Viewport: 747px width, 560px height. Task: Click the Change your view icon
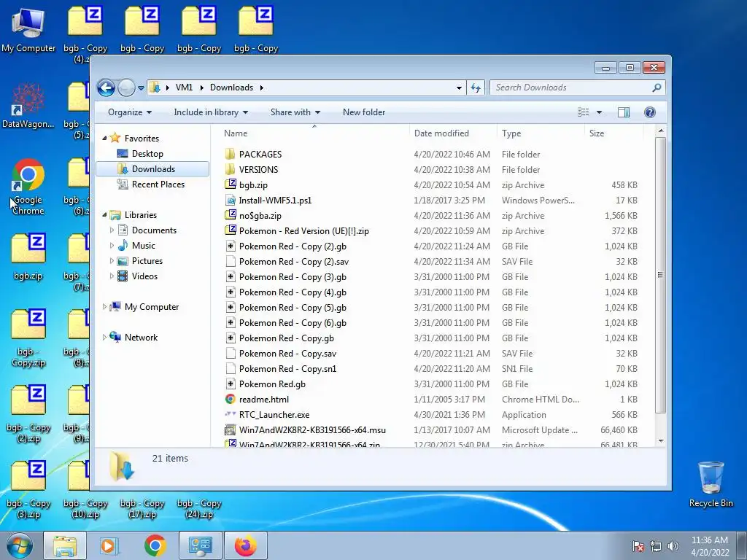(x=583, y=112)
